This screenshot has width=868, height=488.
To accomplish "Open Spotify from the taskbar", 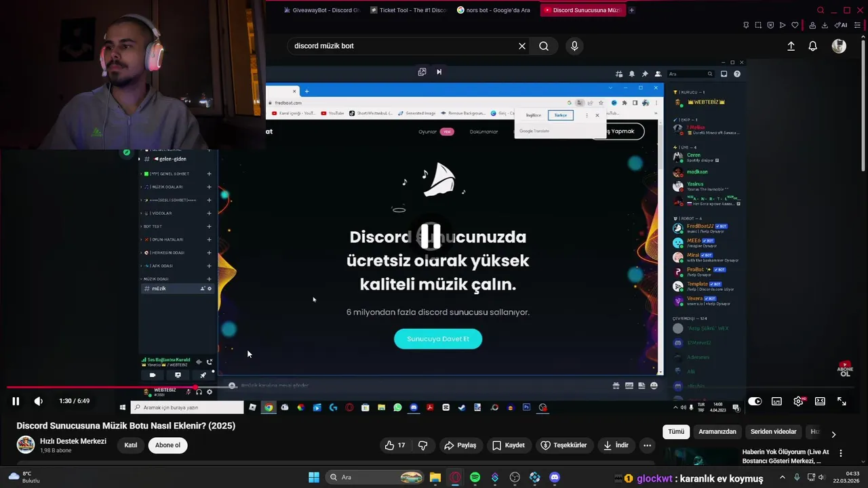I will [x=475, y=477].
